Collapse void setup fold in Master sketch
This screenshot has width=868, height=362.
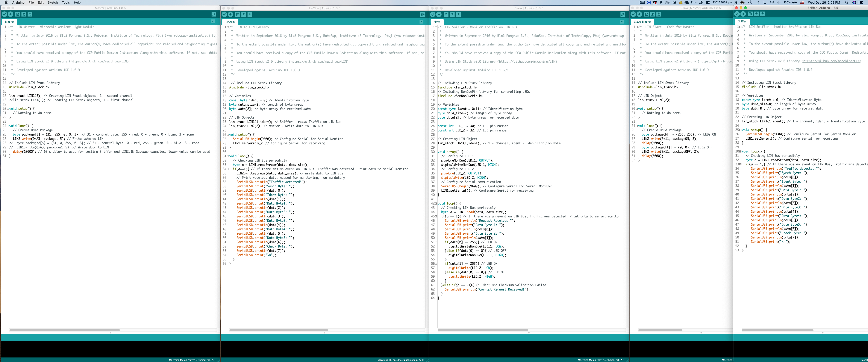tap(8, 109)
